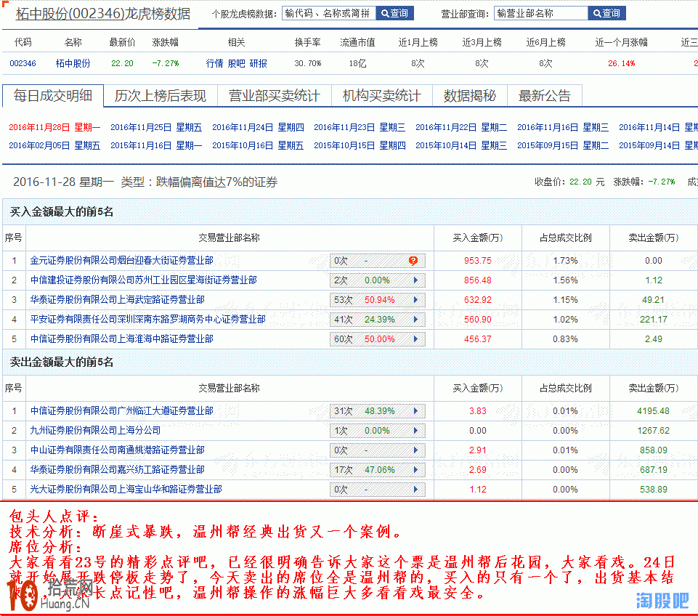Select date 2016年02月05日 星期五
Viewport: 698px width, 616px height.
click(x=54, y=145)
